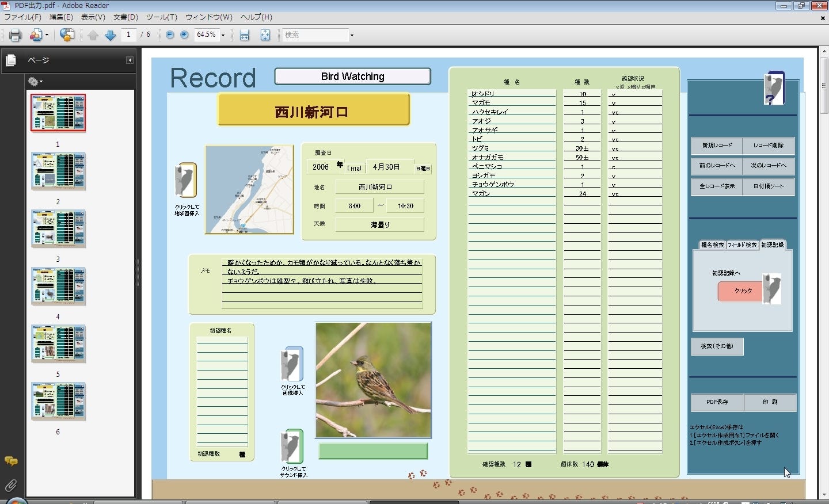Click the woodpecker image insert icon

click(x=292, y=364)
